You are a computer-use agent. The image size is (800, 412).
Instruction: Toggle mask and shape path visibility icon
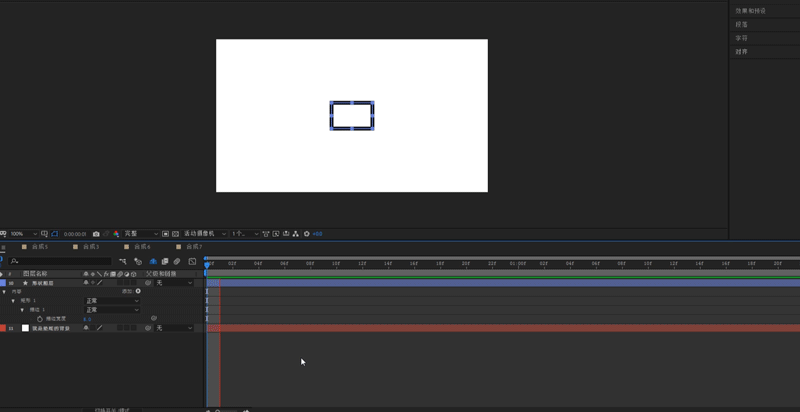[54, 234]
